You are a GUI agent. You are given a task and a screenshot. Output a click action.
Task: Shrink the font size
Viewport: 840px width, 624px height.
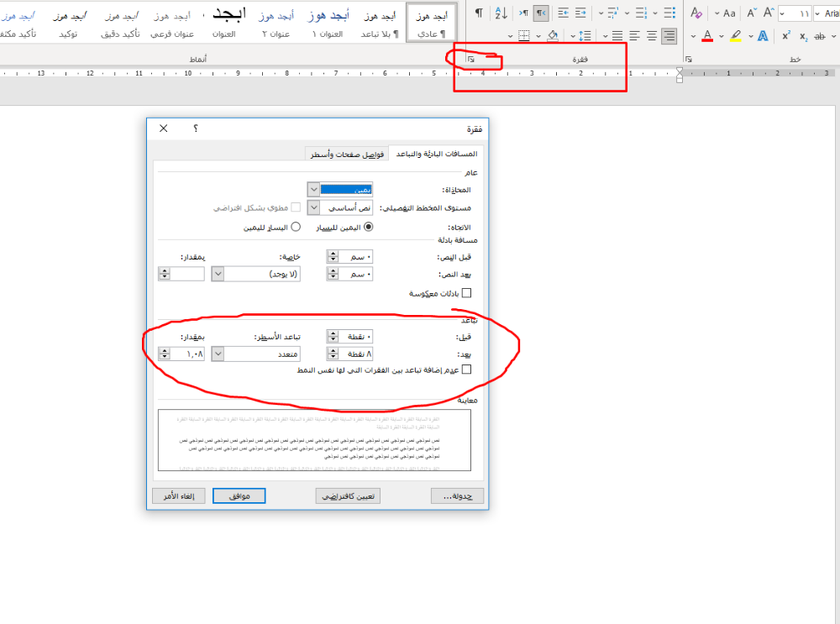pyautogui.click(x=752, y=13)
